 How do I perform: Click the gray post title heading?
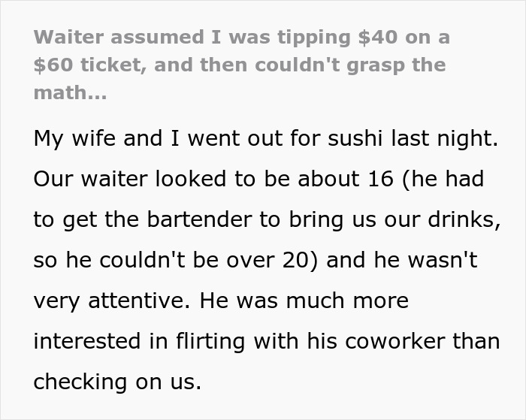click(240, 65)
